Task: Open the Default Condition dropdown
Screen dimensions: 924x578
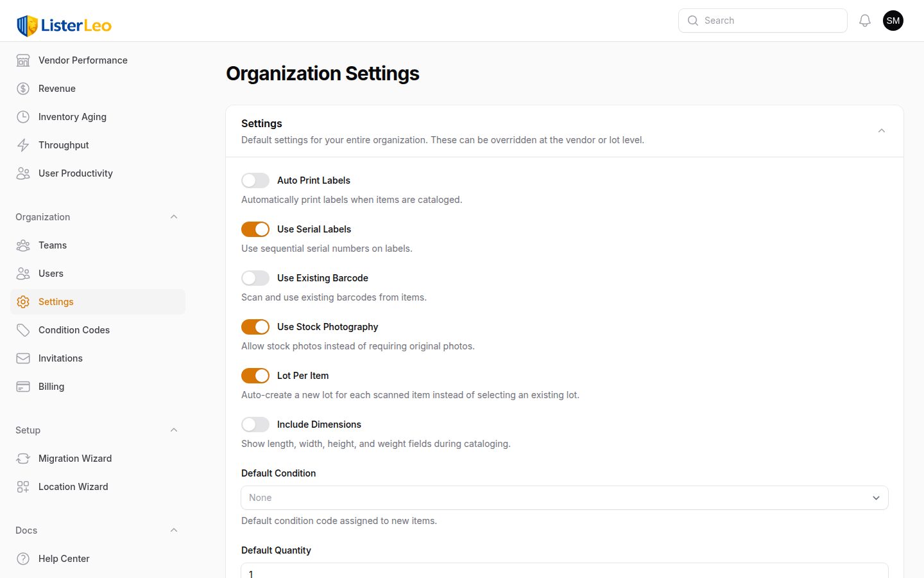Action: [564, 498]
